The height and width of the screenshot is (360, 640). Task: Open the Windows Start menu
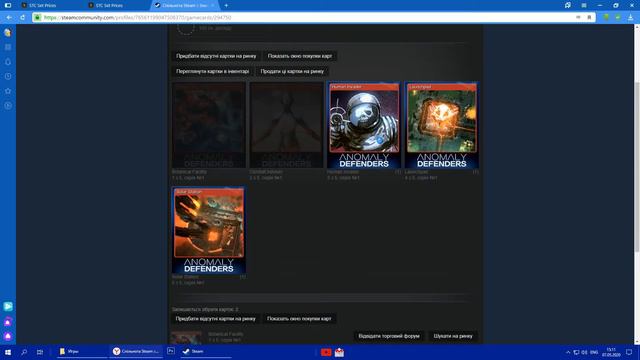tap(8, 352)
